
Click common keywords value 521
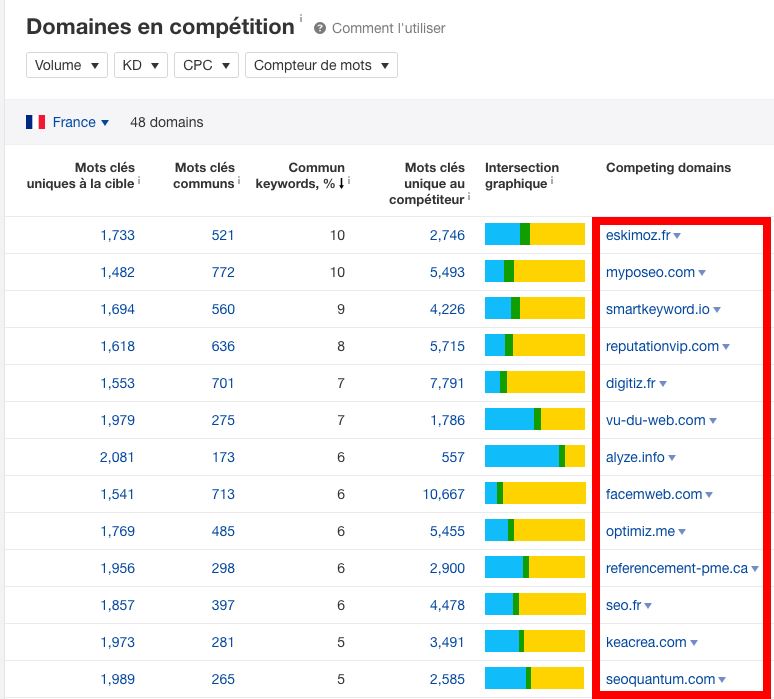pyautogui.click(x=223, y=235)
